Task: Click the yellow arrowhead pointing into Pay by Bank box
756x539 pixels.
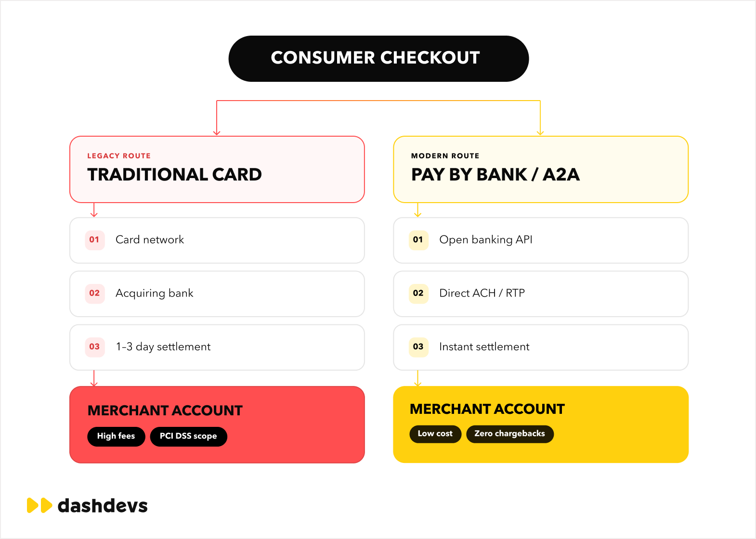Action: click(540, 132)
